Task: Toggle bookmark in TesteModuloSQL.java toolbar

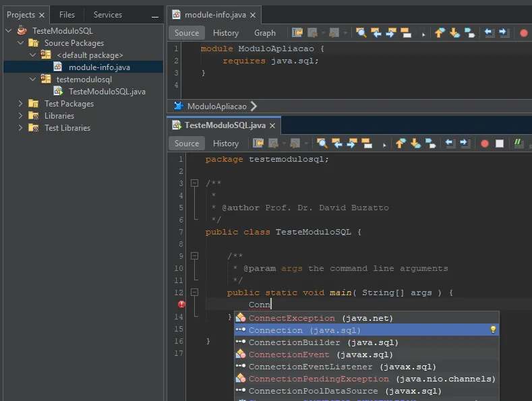Action: (431, 144)
